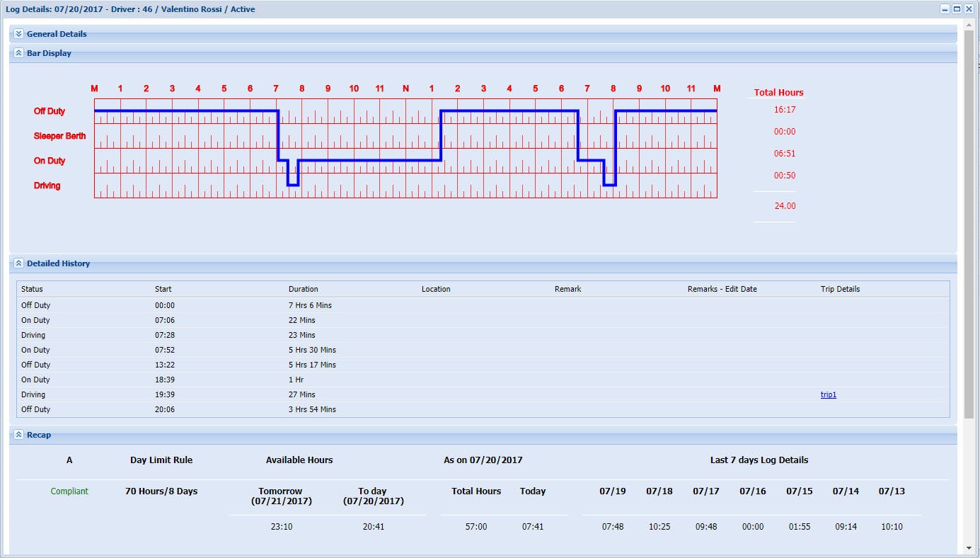Select the Duration column header
Image resolution: width=980 pixels, height=558 pixels.
click(x=303, y=289)
